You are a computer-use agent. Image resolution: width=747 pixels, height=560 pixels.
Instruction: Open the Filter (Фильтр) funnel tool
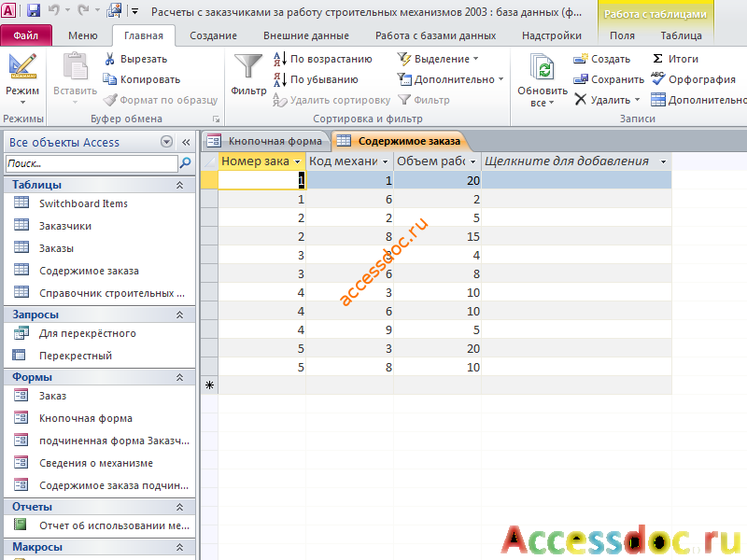pyautogui.click(x=248, y=75)
